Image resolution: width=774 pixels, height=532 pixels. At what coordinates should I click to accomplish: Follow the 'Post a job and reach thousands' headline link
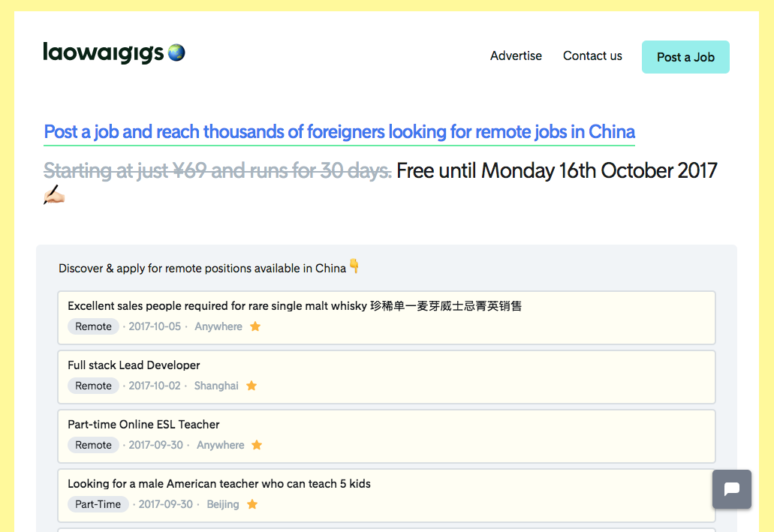click(x=339, y=132)
